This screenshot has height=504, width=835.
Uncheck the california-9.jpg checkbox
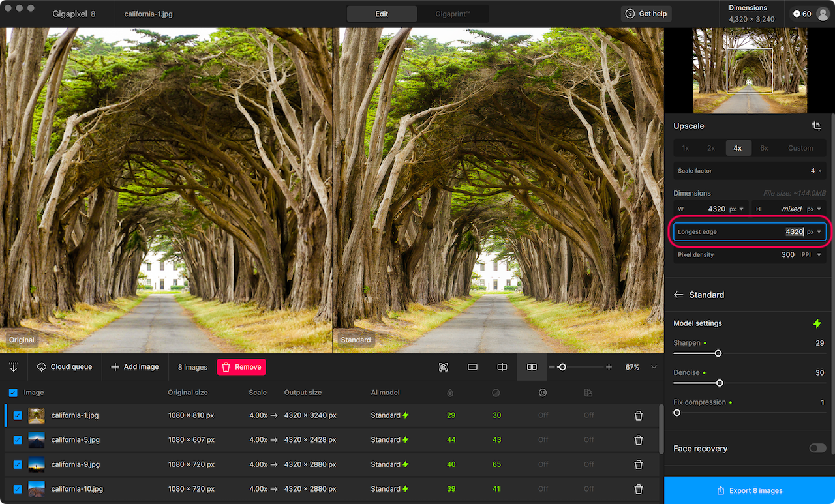[18, 464]
